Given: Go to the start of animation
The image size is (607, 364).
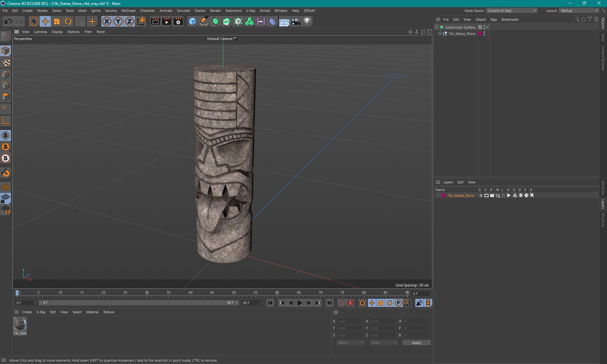Looking at the screenshot, I should pos(270,303).
